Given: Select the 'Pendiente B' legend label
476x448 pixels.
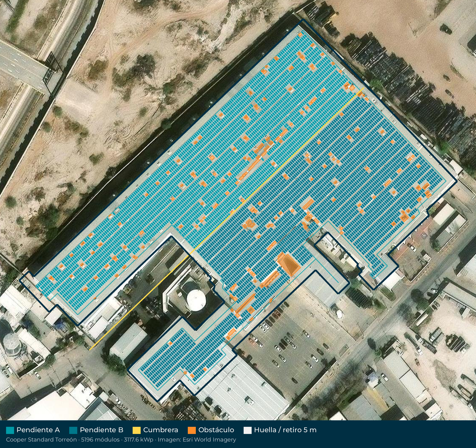Looking at the screenshot, I should pos(101,430).
